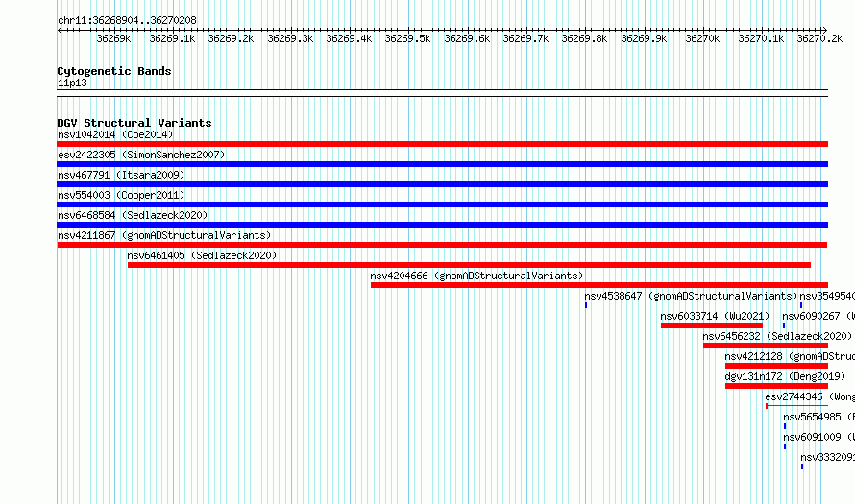Click the Cytogenetic Bands track title
The image size is (855, 504).
click(114, 71)
